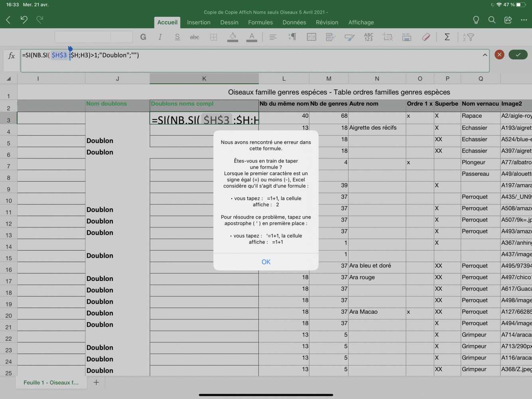532x399 pixels.
Task: Toggle bold formatting G button
Action: 143,37
